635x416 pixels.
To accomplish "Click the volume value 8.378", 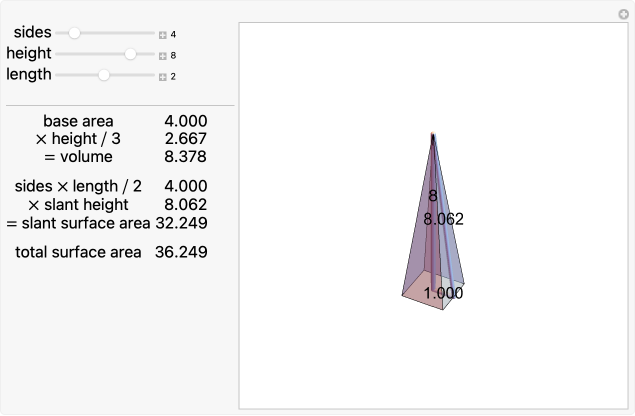I will tap(185, 157).
